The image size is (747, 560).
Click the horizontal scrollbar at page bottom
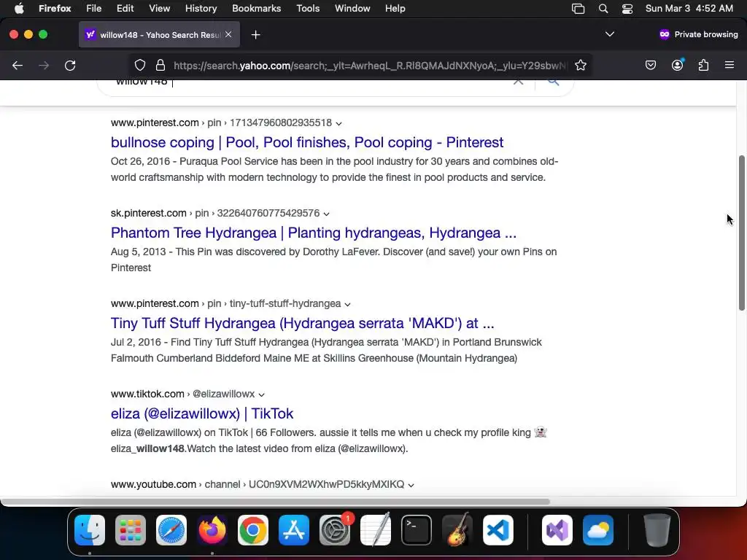pyautogui.click(x=275, y=502)
